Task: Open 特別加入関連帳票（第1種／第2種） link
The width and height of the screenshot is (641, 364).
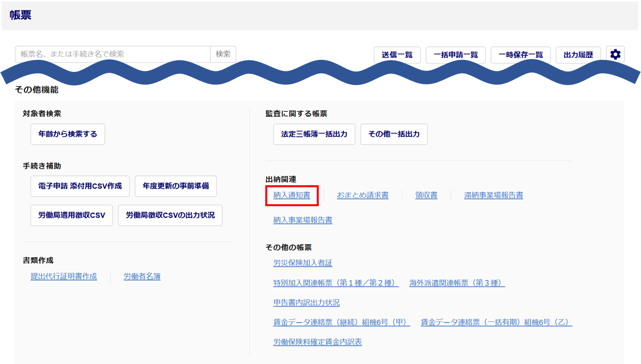Action: 336,283
